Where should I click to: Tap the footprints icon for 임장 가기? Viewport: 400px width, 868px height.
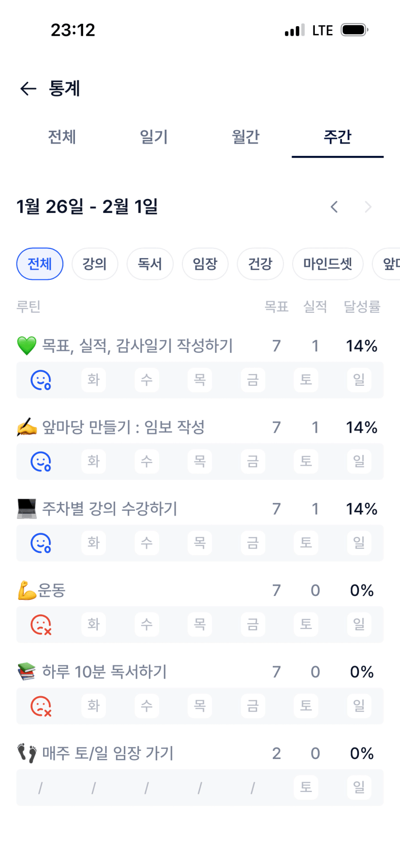click(27, 753)
